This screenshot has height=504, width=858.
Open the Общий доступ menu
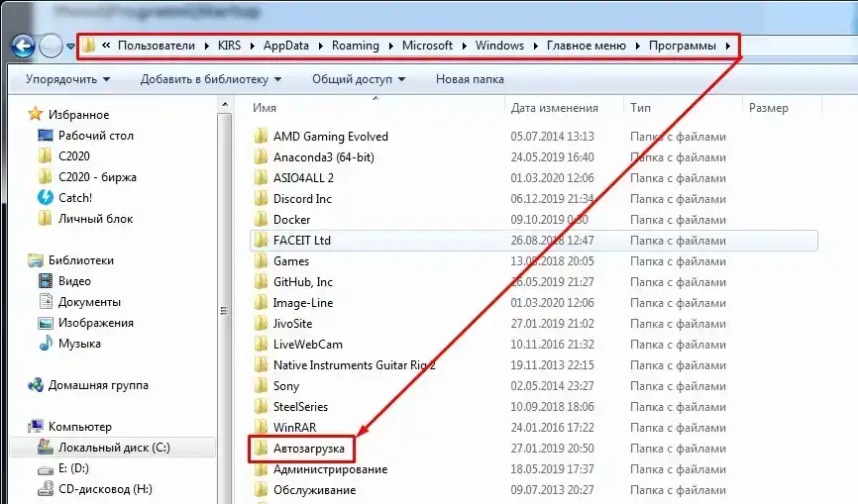359,79
